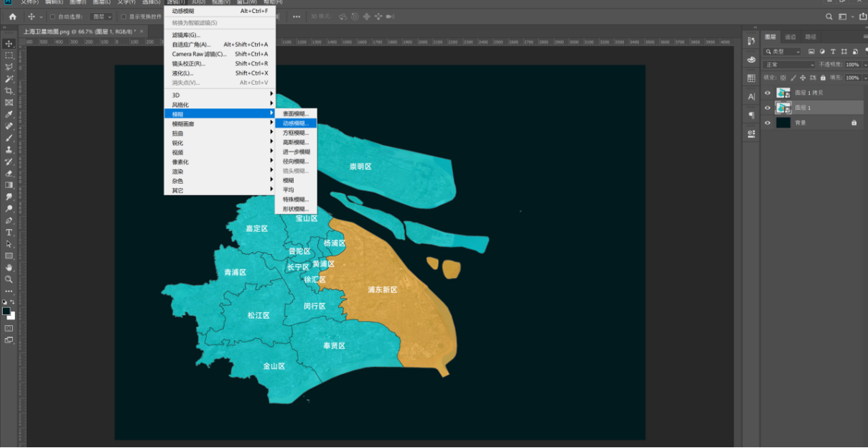868x448 pixels.
Task: Switch to the 通道 panel tab
Action: tap(790, 37)
